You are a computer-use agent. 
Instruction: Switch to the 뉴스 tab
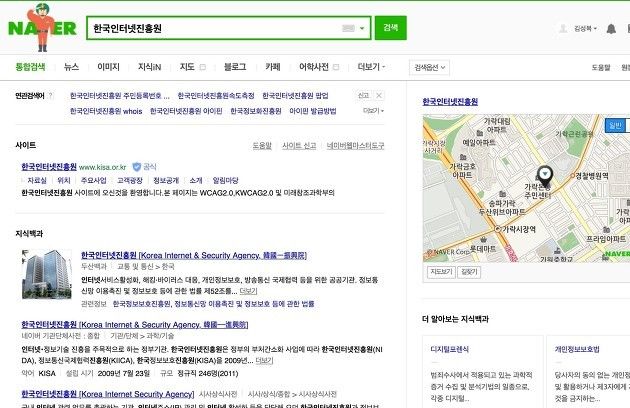click(x=72, y=67)
